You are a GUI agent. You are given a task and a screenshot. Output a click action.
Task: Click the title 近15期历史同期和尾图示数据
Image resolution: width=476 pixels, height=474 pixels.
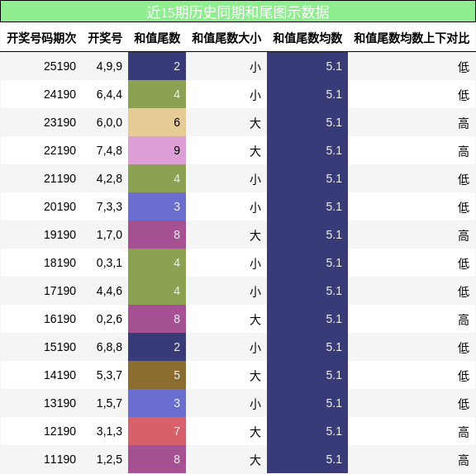pyautogui.click(x=238, y=12)
